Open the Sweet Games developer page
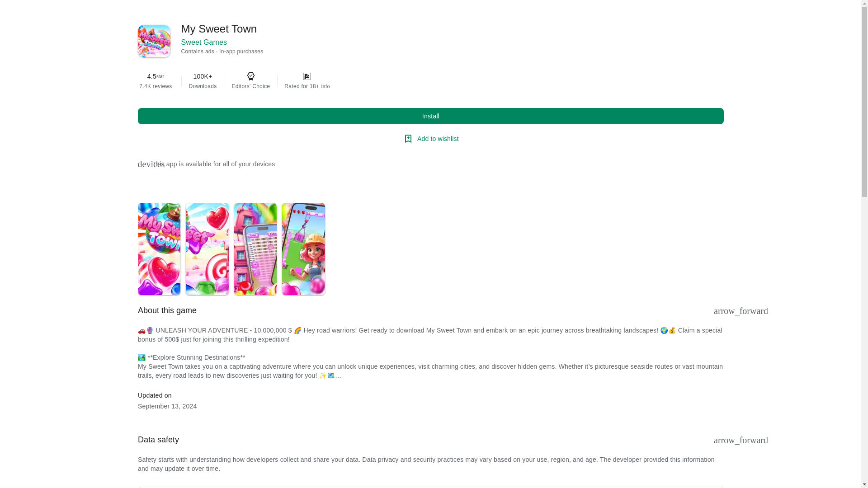 point(204,42)
